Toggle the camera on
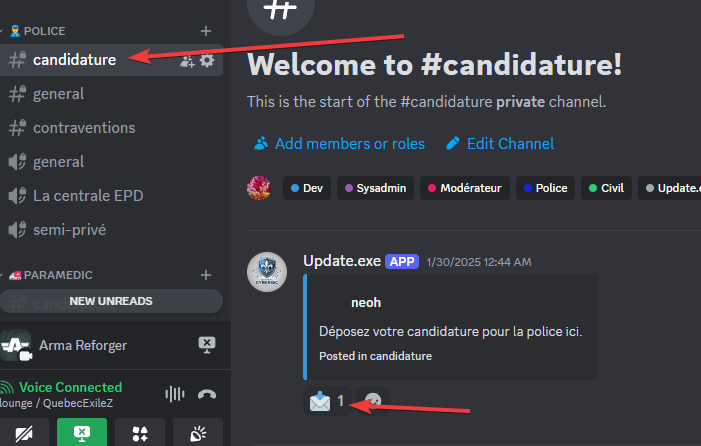This screenshot has height=446, width=701. tap(24, 433)
